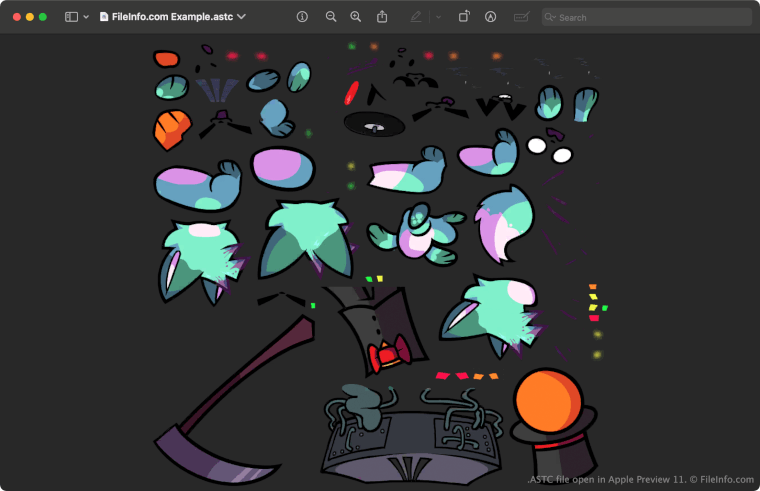Show the Markup toolbar
760x491 pixels.
490,17
